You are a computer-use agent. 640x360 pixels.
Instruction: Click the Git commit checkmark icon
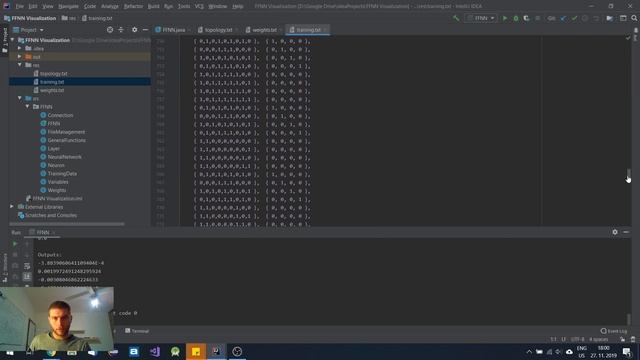click(x=574, y=18)
